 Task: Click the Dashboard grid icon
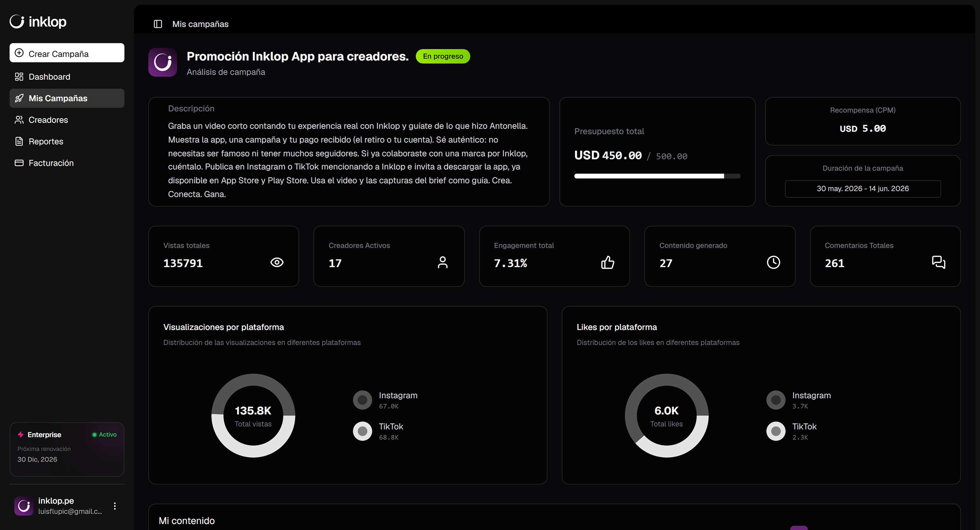coord(19,77)
